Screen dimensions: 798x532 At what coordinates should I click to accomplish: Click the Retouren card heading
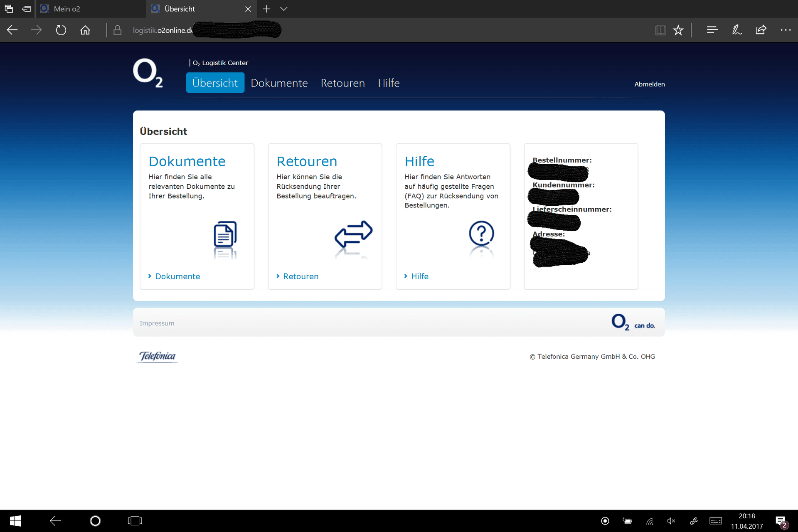pos(307,161)
